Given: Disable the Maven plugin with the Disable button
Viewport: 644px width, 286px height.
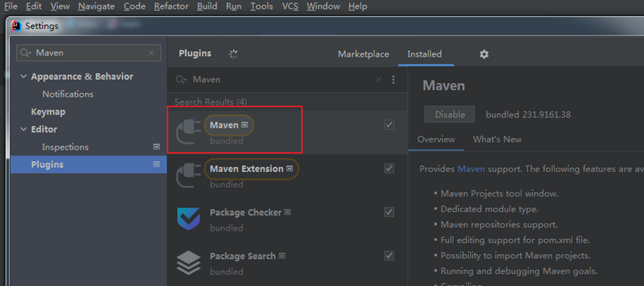Looking at the screenshot, I should [450, 115].
